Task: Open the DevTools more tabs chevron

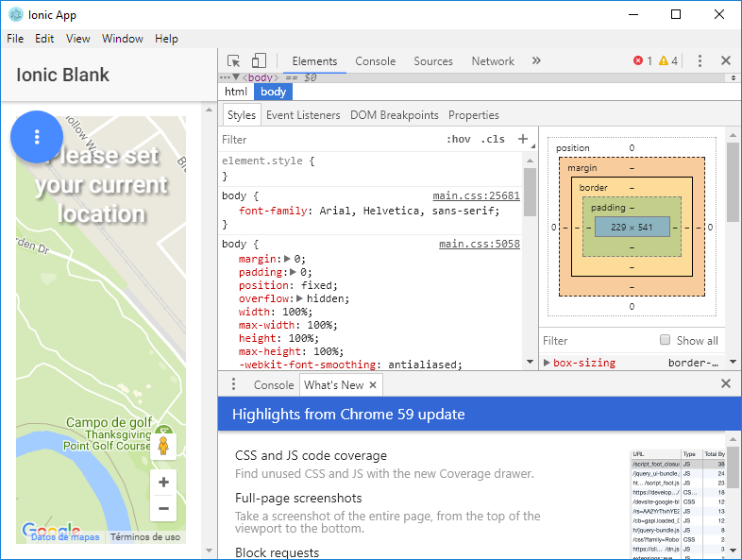Action: [x=536, y=60]
